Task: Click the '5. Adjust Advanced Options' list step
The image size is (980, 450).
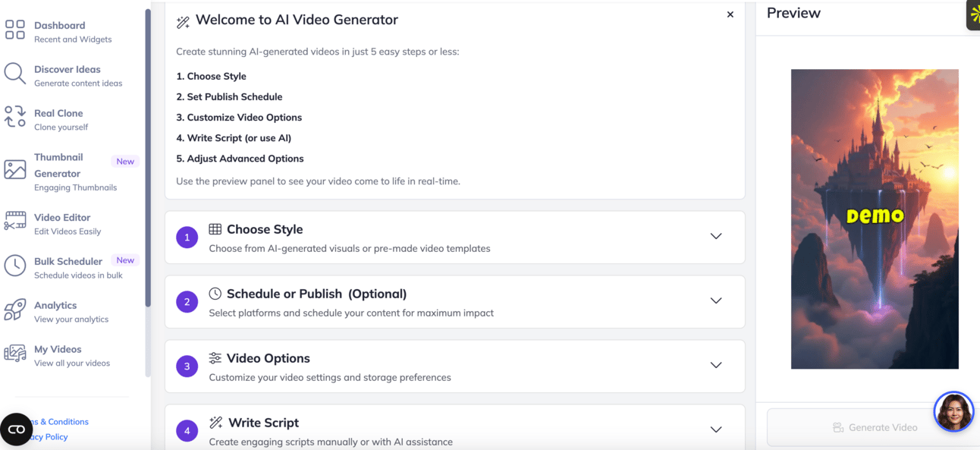Action: [x=240, y=158]
